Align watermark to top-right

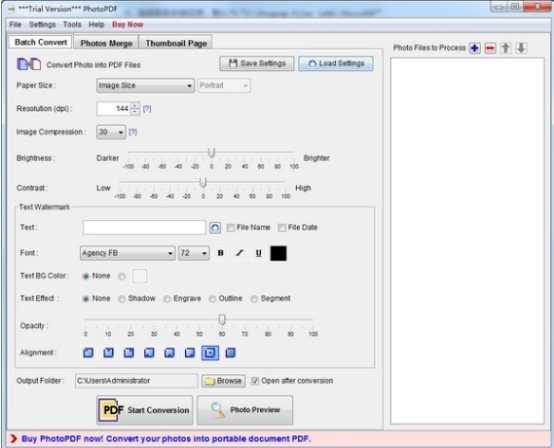pos(129,353)
